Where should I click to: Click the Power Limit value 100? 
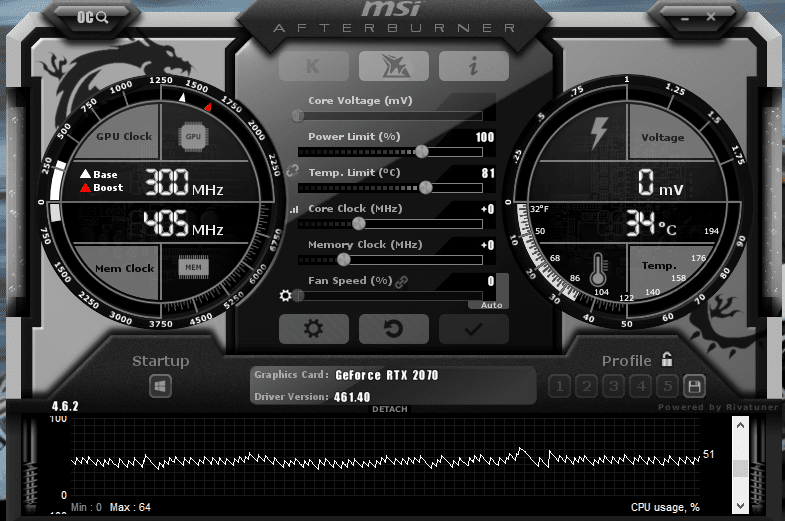(484, 137)
